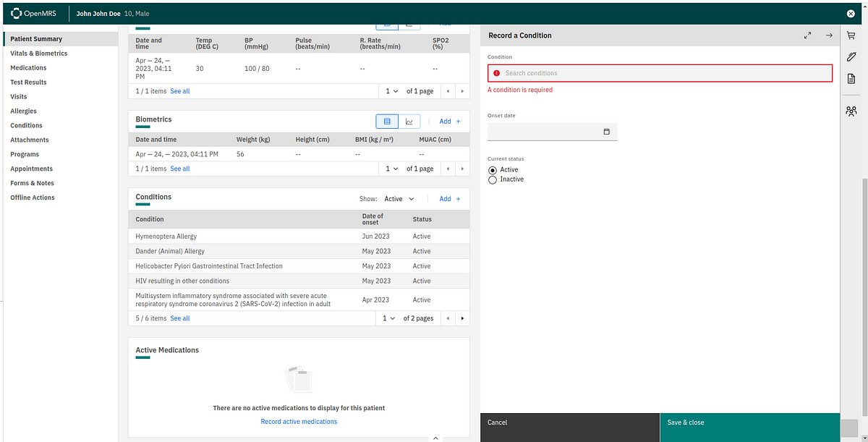Hide the Record a Condition panel with the arrow

tap(829, 35)
